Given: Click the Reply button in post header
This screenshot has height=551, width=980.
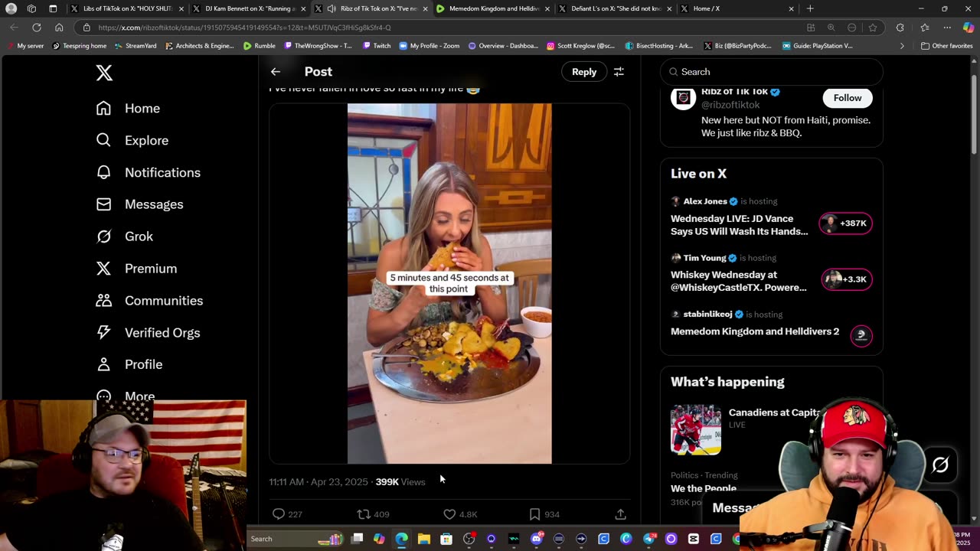Looking at the screenshot, I should click(x=584, y=72).
